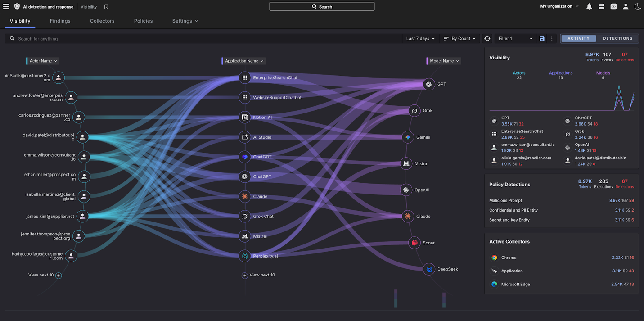This screenshot has width=644, height=321.
Task: Select the DeepSeek model node
Action: 429,269
